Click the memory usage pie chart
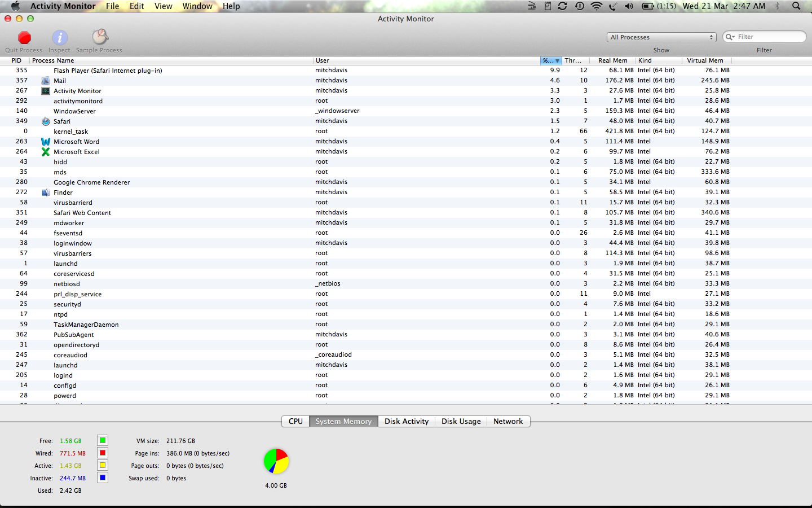The image size is (812, 508). coord(276,461)
